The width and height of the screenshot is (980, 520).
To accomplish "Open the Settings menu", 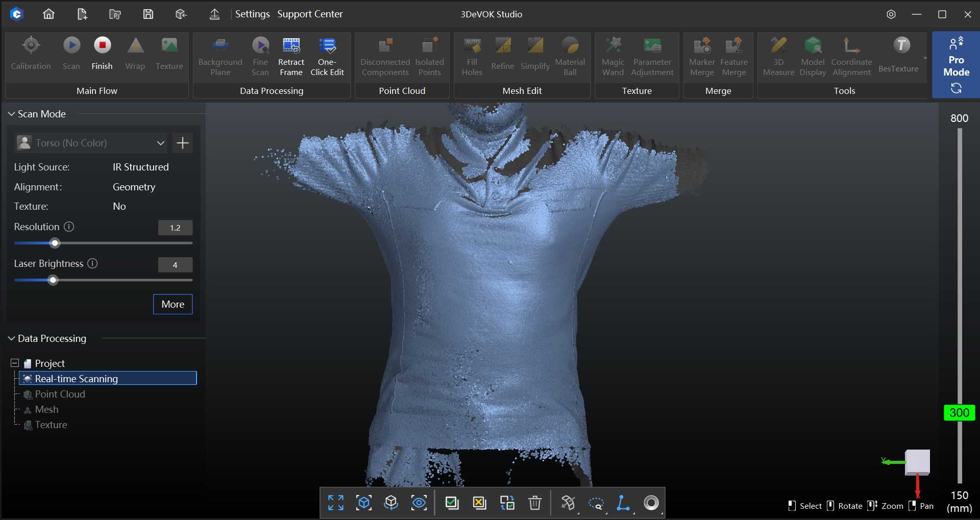I will click(x=252, y=14).
